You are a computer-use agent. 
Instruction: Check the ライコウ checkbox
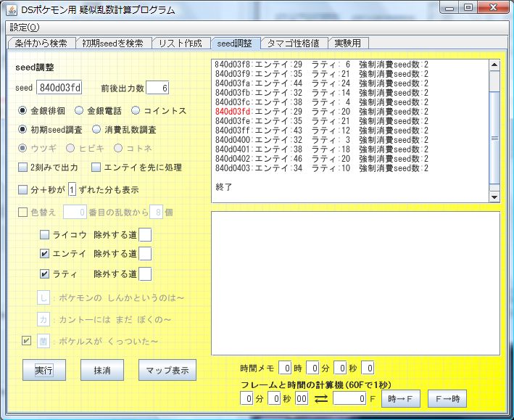point(44,234)
